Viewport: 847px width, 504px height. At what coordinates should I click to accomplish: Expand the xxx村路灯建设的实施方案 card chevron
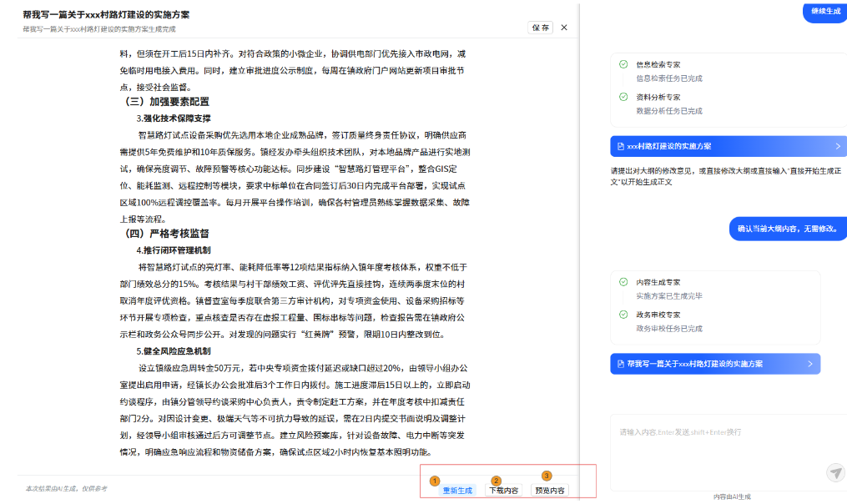(838, 146)
